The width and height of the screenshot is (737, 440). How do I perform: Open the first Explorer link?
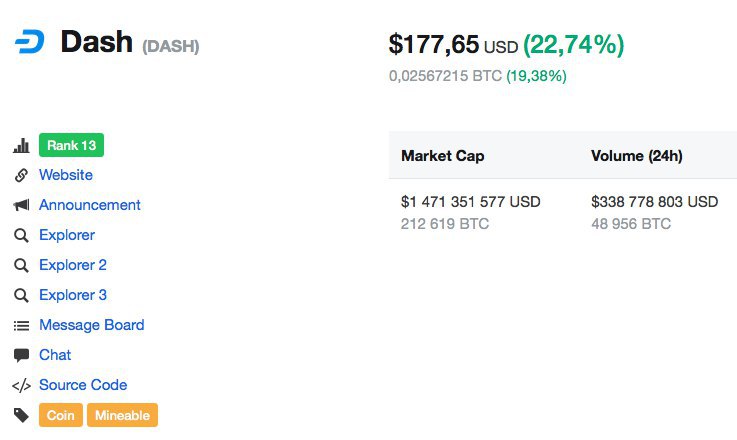pyautogui.click(x=67, y=235)
